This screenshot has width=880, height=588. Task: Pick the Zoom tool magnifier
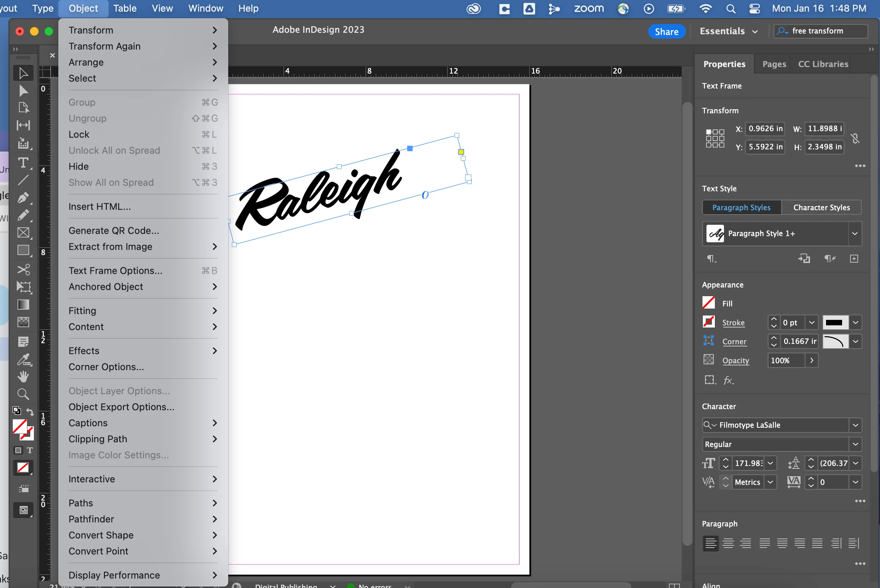(23, 394)
